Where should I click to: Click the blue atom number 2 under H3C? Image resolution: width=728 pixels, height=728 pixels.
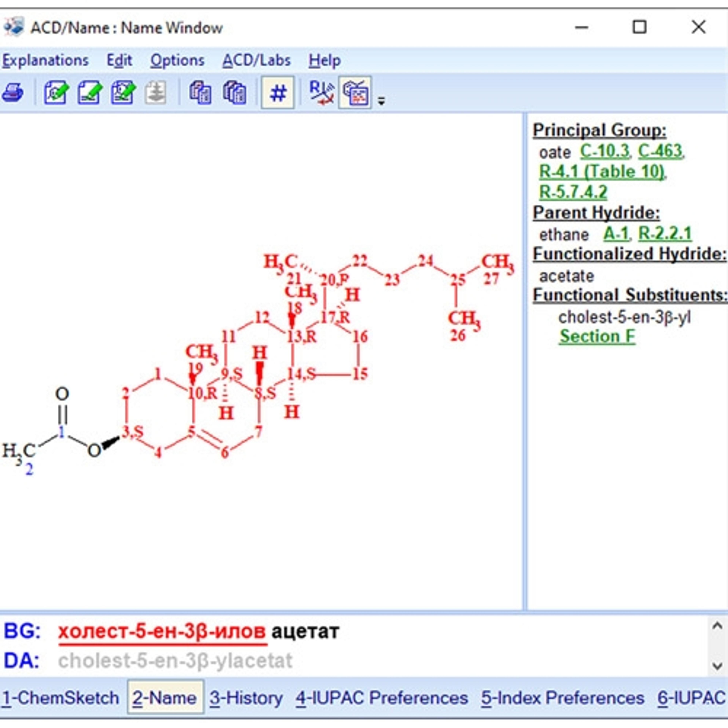[29, 470]
